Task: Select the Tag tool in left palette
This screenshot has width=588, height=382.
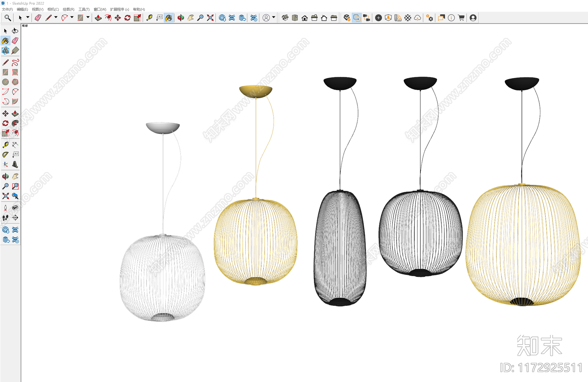Action: (x=15, y=50)
